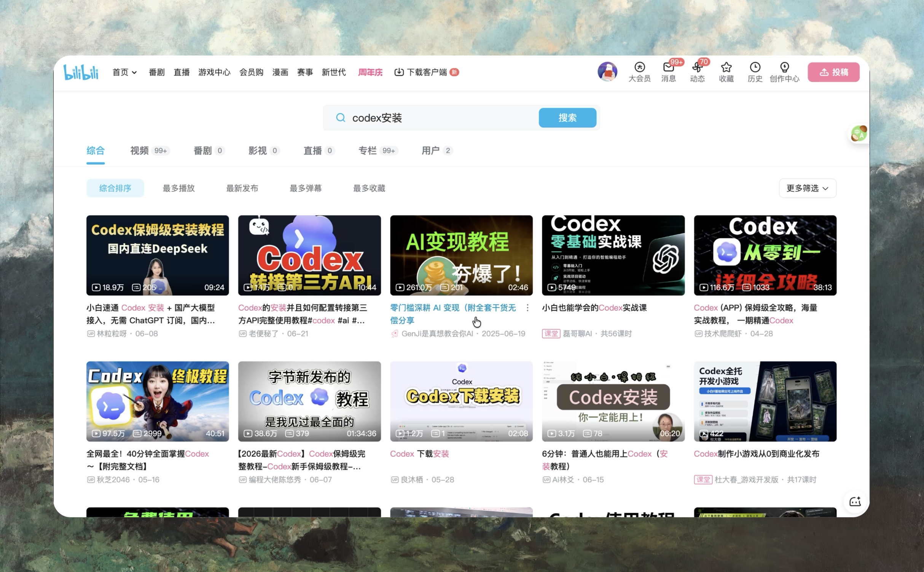The image size is (924, 572).
Task: Open the 字节新发布的Codex教程 thumbnail
Action: (309, 401)
